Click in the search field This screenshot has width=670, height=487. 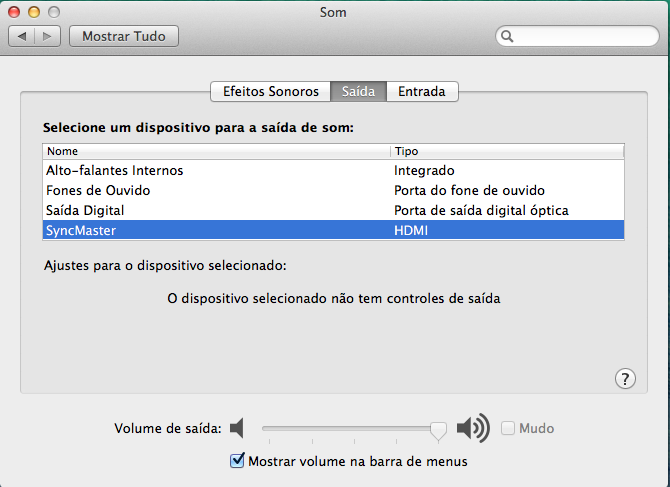[x=582, y=37]
